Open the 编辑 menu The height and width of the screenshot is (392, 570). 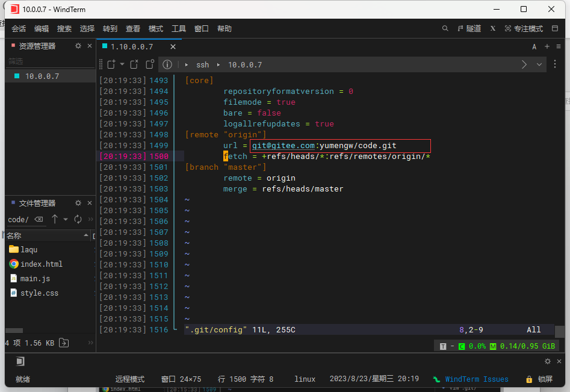tap(42, 29)
